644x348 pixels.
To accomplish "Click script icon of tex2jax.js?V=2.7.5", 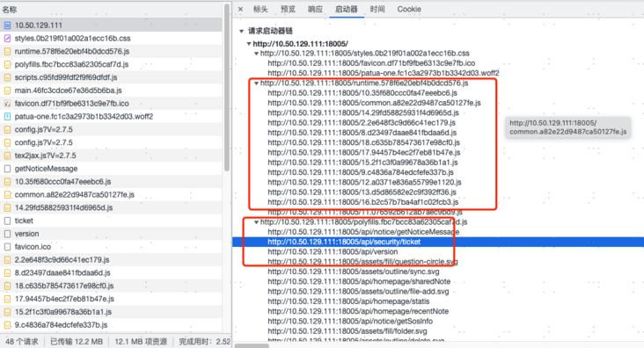I will (x=7, y=156).
